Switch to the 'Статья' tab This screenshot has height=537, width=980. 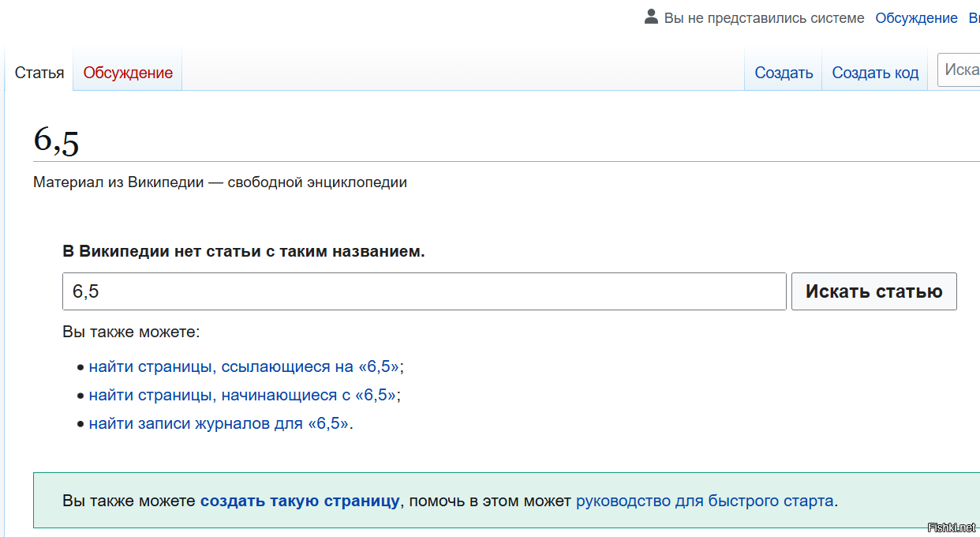(x=39, y=73)
